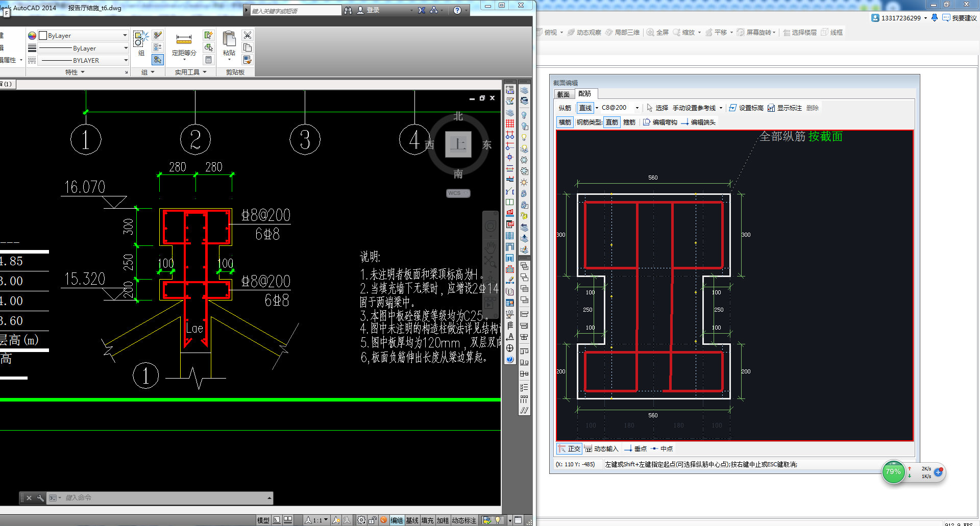Expand the 组 panel title
The width and height of the screenshot is (980, 526).
point(148,72)
